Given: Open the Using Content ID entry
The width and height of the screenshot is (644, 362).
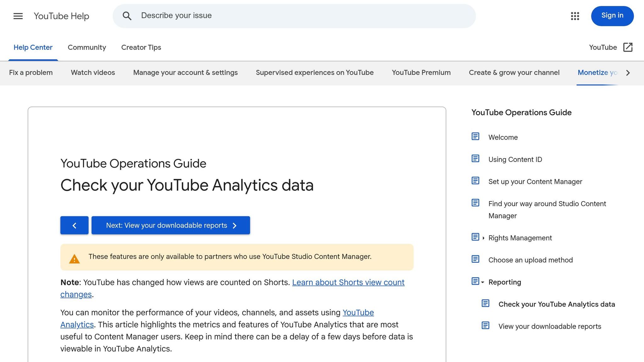Looking at the screenshot, I should (x=515, y=159).
